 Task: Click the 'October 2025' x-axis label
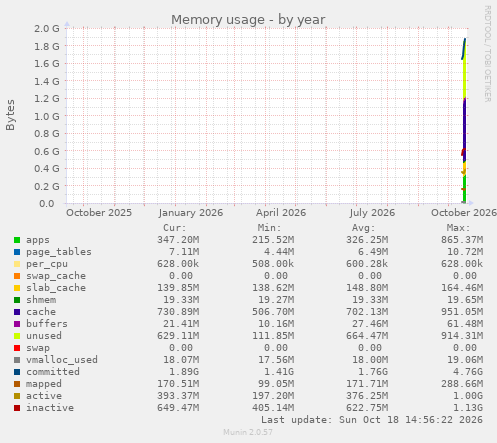[99, 213]
